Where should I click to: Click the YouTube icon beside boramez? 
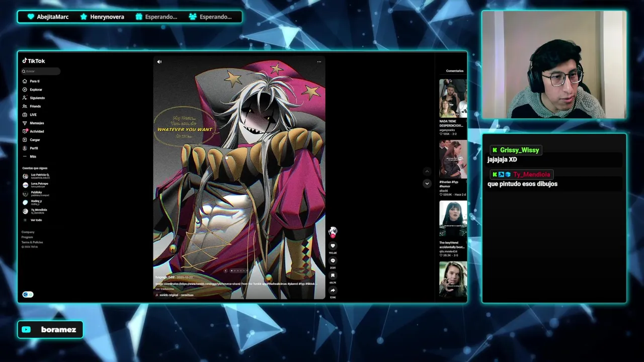coord(26,330)
